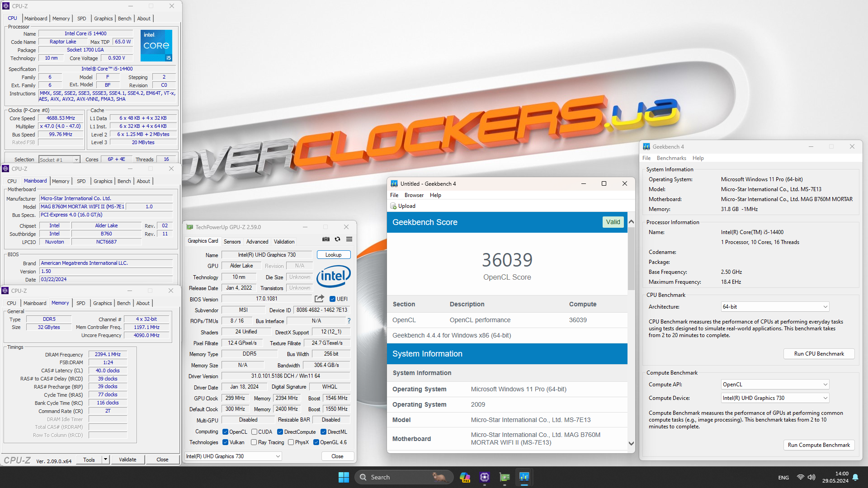The image size is (868, 488).
Task: Click the GPU-Z refresh icon
Action: point(337,239)
